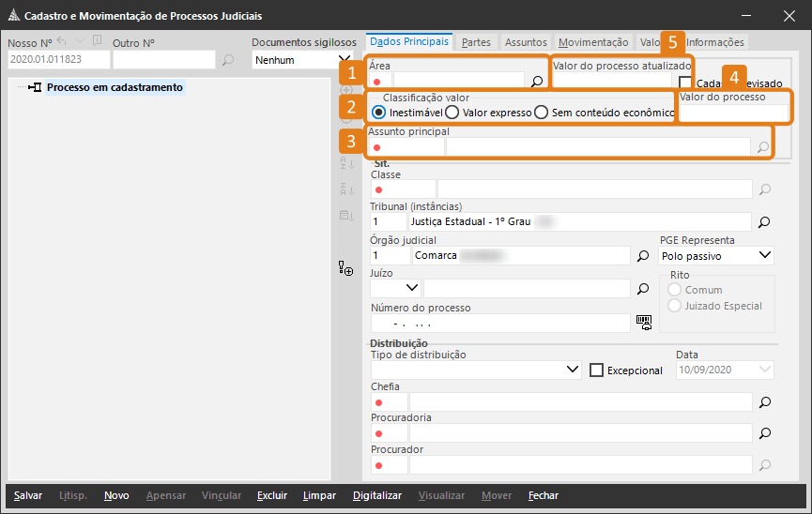Viewport: 812px width, 514px height.
Task: Click add-node icon below the tree toolbar
Action: tap(346, 269)
